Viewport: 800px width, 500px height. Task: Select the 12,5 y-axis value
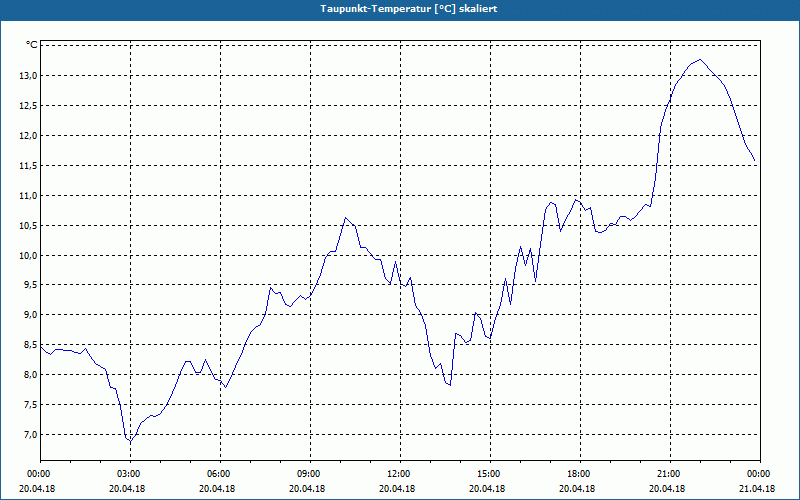click(29, 106)
